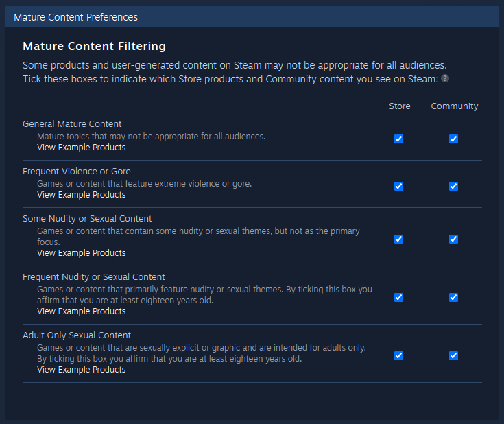Image resolution: width=504 pixels, height=424 pixels.
Task: Click the Mature Content Preferences header
Action: 76,17
